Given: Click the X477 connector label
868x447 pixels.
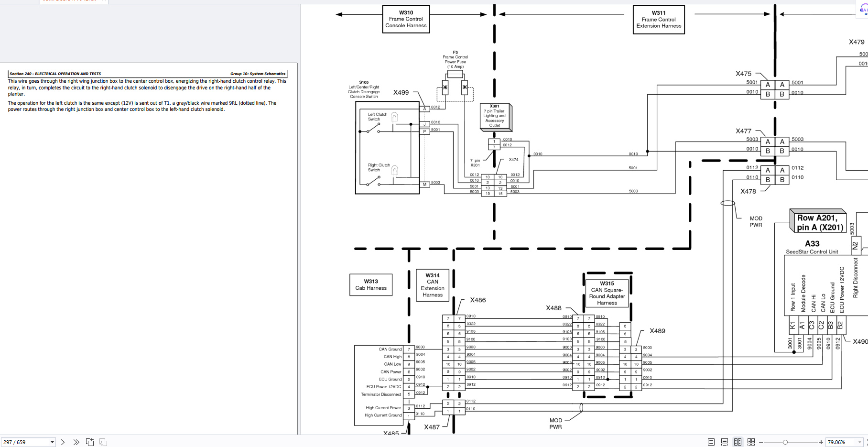Looking at the screenshot, I should point(743,131).
